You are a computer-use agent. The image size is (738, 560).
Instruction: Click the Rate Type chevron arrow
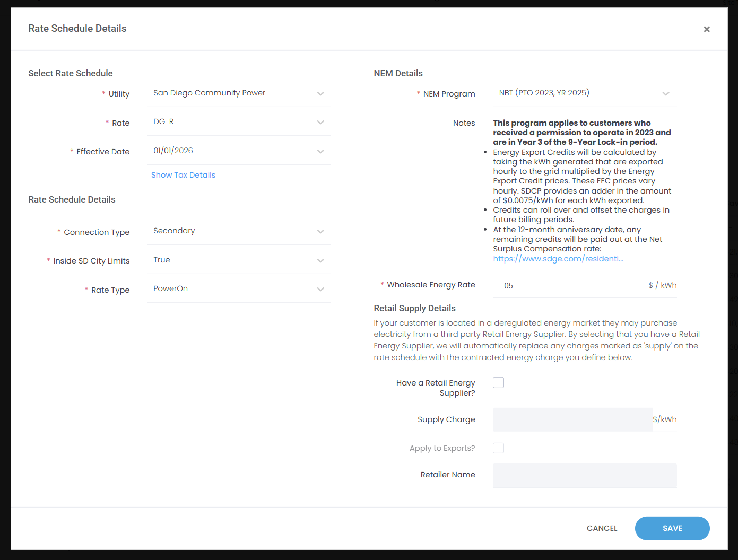pos(320,290)
